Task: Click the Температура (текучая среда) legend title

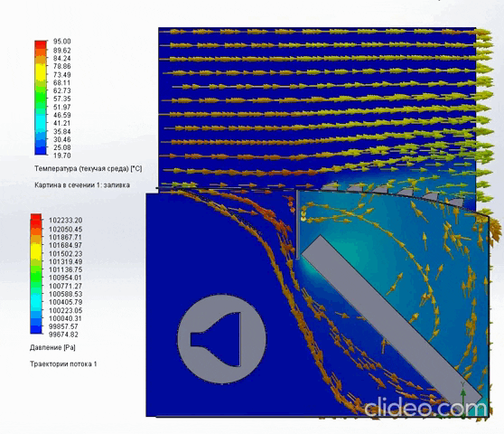Action: [89, 168]
